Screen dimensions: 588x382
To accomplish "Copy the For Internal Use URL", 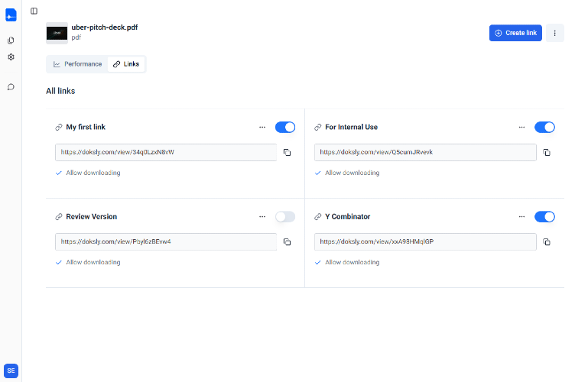I will click(547, 153).
